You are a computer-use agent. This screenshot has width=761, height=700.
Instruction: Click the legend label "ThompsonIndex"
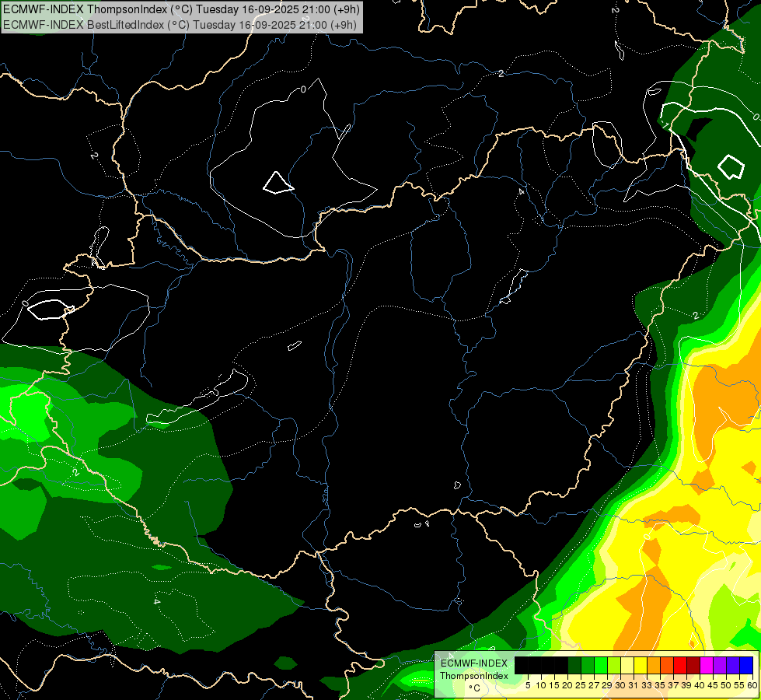(x=474, y=676)
